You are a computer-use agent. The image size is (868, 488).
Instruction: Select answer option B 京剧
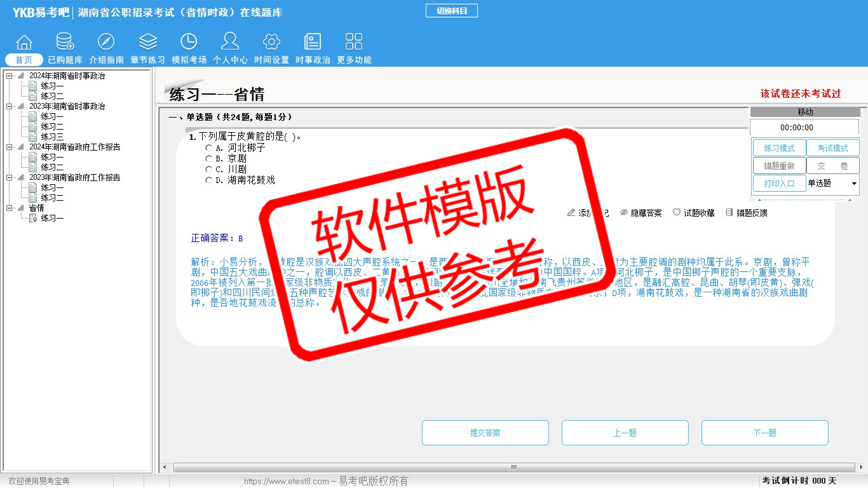(209, 159)
